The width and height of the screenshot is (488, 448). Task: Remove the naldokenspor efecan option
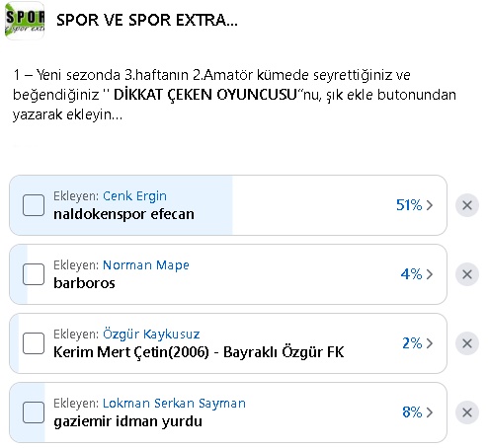467,205
